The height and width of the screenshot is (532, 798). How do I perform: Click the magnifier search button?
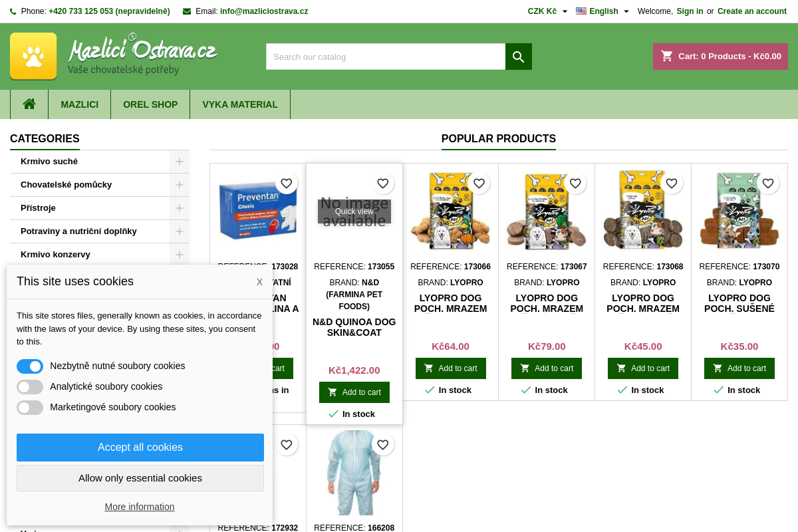point(519,57)
